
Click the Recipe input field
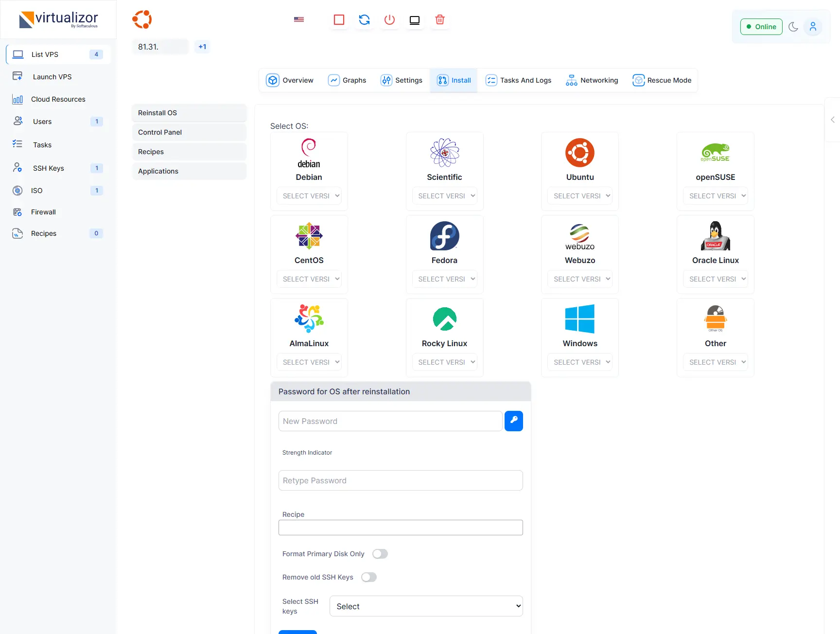401,528
